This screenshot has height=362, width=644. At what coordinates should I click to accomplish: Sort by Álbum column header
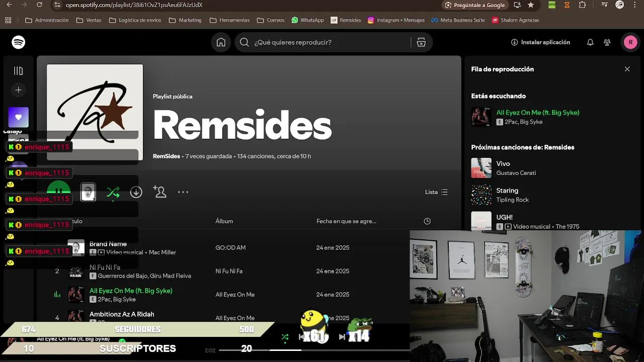click(224, 221)
